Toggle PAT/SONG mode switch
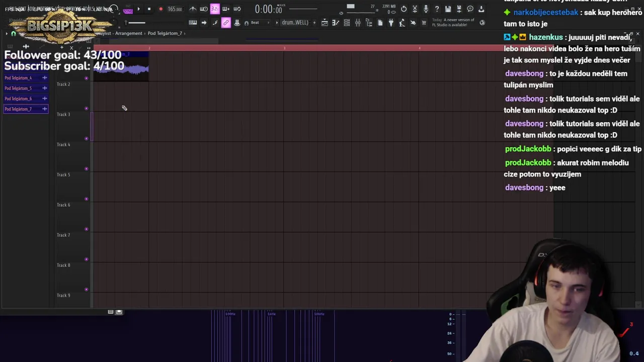This screenshot has height=362, width=644. [x=128, y=9]
